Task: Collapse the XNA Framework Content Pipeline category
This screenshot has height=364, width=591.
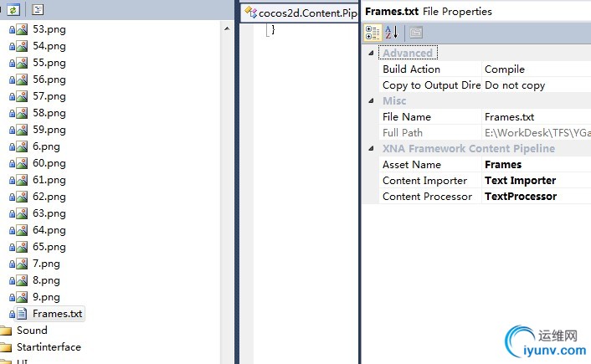Action: (372, 149)
